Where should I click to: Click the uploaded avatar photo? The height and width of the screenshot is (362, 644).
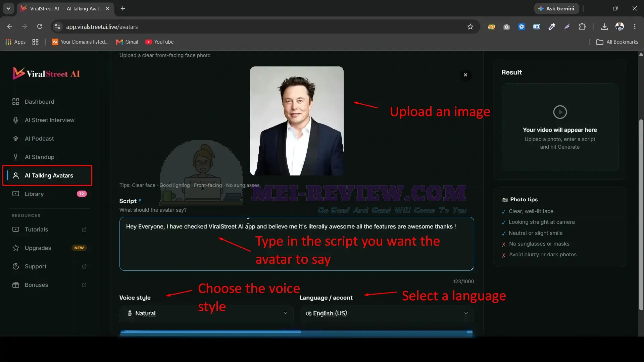point(297,121)
